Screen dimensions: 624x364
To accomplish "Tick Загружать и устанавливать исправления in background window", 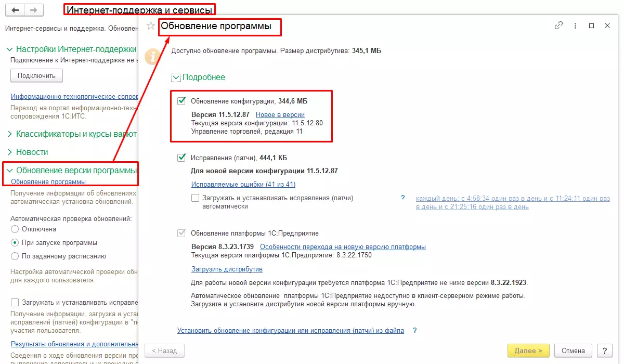I will tap(15, 302).
